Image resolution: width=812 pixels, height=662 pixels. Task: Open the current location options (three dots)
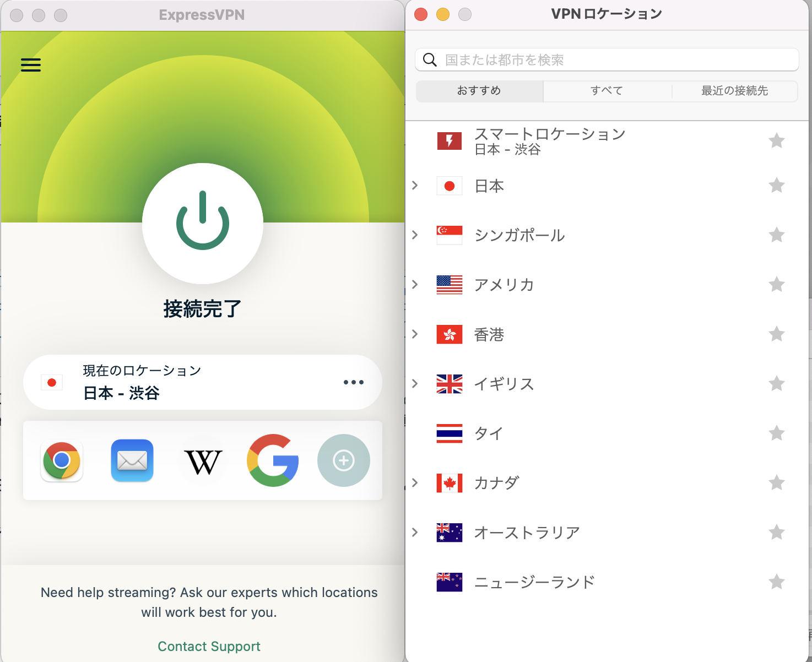pyautogui.click(x=353, y=382)
